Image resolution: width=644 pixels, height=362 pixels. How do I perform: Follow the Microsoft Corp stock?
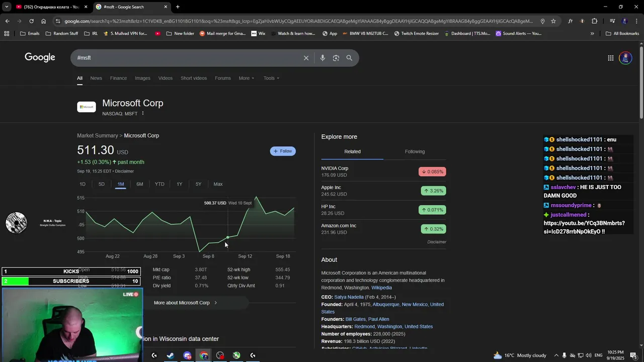coord(283,151)
